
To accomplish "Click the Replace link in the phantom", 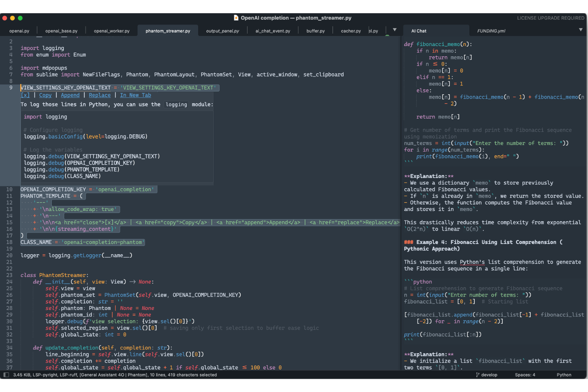I will (100, 95).
